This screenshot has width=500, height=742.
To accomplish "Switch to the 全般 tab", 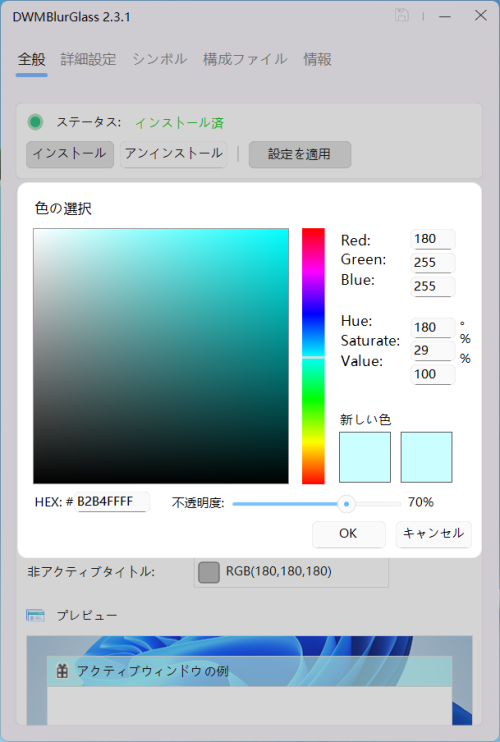I will pyautogui.click(x=32, y=60).
